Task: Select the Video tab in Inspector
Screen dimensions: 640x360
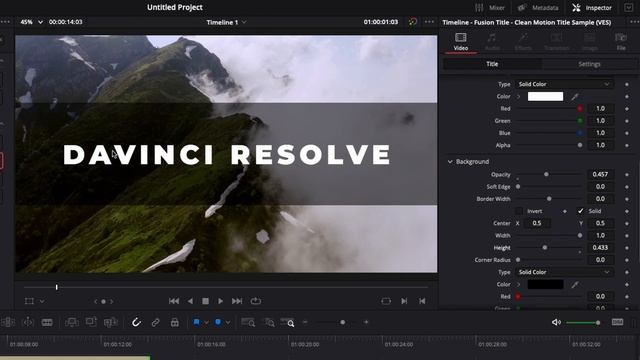Action: click(x=460, y=42)
